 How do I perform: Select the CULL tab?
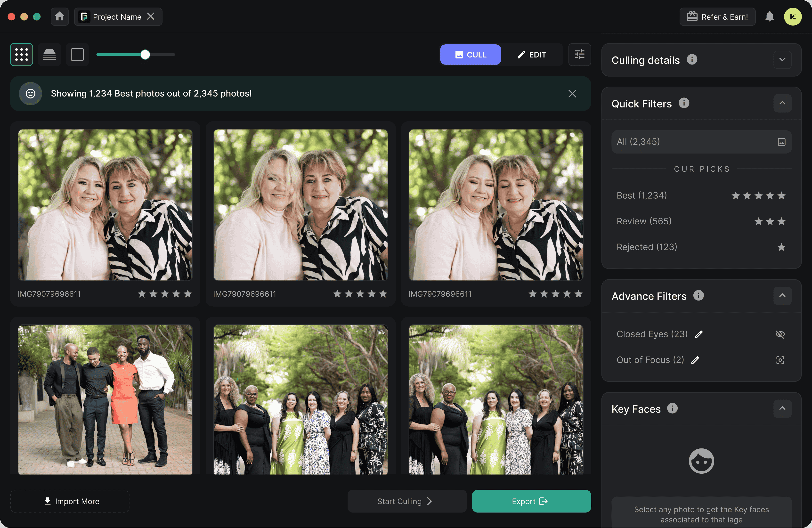point(471,54)
